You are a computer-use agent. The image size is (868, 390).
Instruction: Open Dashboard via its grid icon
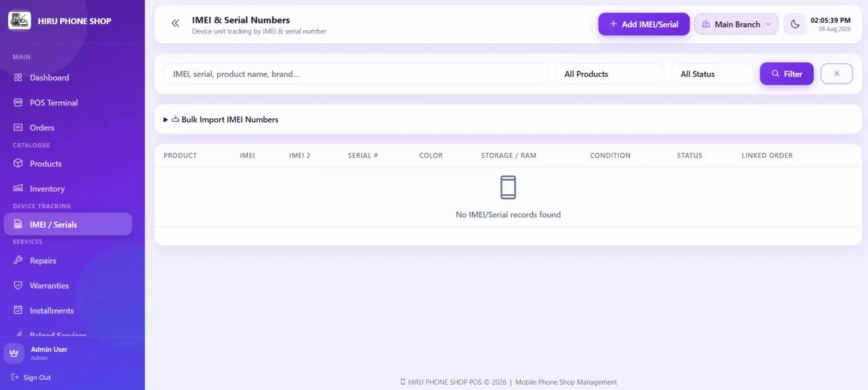[18, 77]
